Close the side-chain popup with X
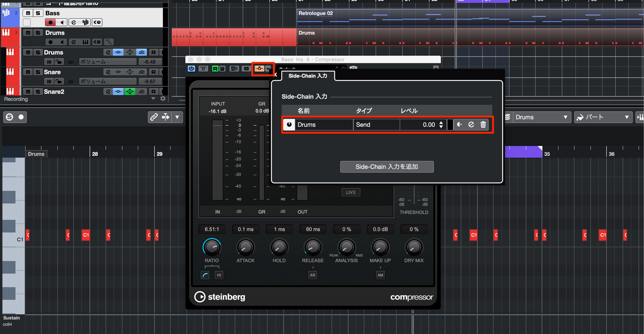Viewport: 644px width, 334px height. (275, 75)
